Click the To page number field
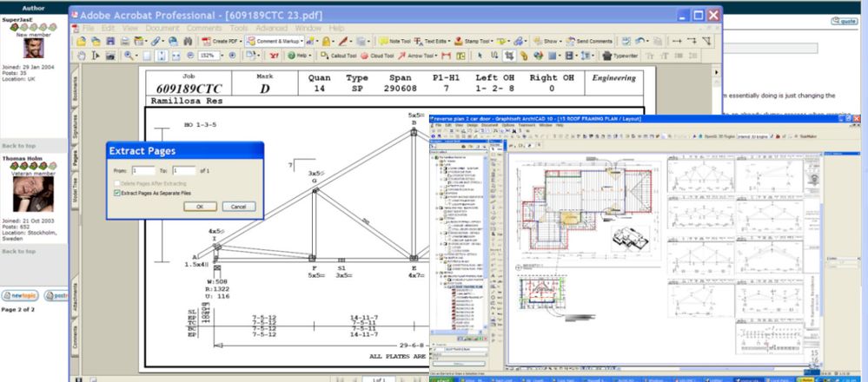Image resolution: width=868 pixels, height=382 pixels. (184, 171)
